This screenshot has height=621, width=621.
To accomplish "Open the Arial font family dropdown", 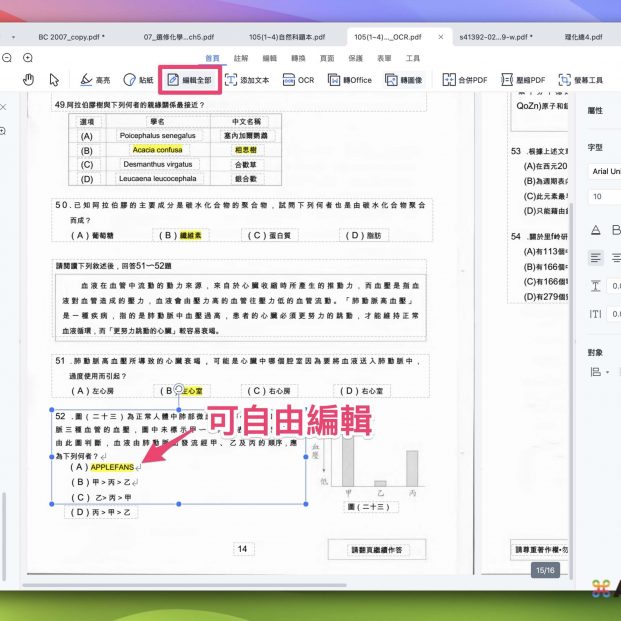I will tap(603, 171).
